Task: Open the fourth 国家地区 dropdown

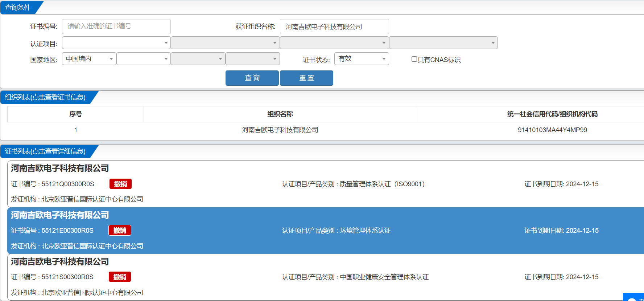Action: click(x=252, y=59)
